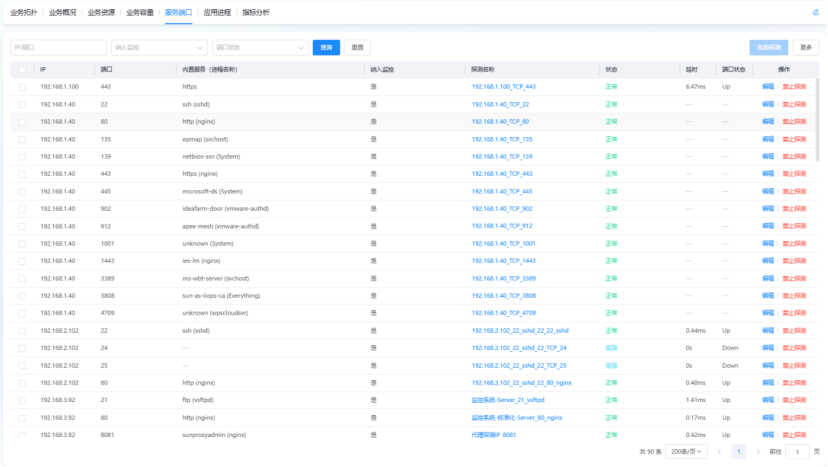
Task: Open link 代理探测IP_8081
Action: 494,435
